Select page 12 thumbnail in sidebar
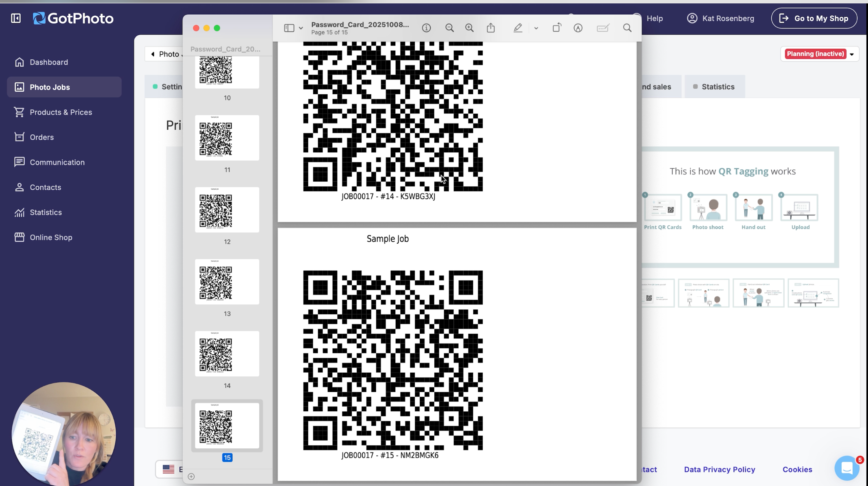 [x=227, y=210]
